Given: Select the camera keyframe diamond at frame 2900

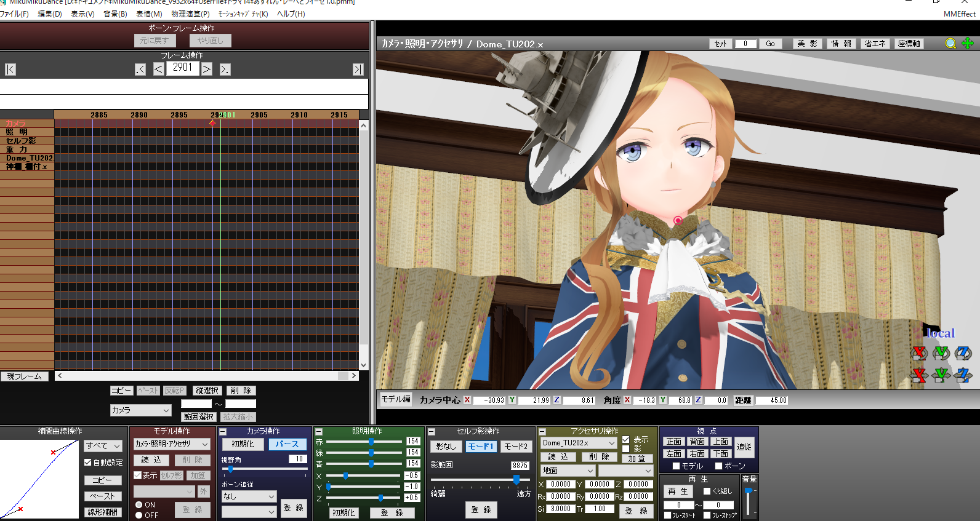Looking at the screenshot, I should coord(212,123).
